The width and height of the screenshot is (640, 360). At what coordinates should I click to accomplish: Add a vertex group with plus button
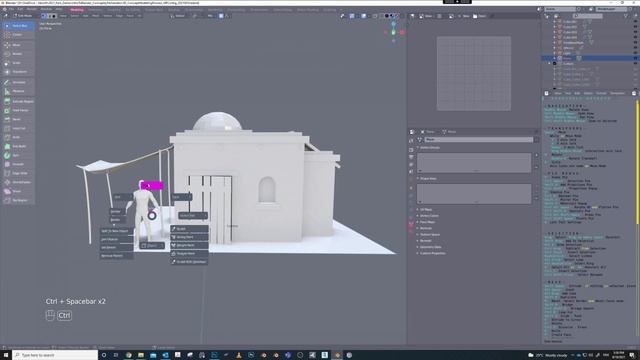536,155
